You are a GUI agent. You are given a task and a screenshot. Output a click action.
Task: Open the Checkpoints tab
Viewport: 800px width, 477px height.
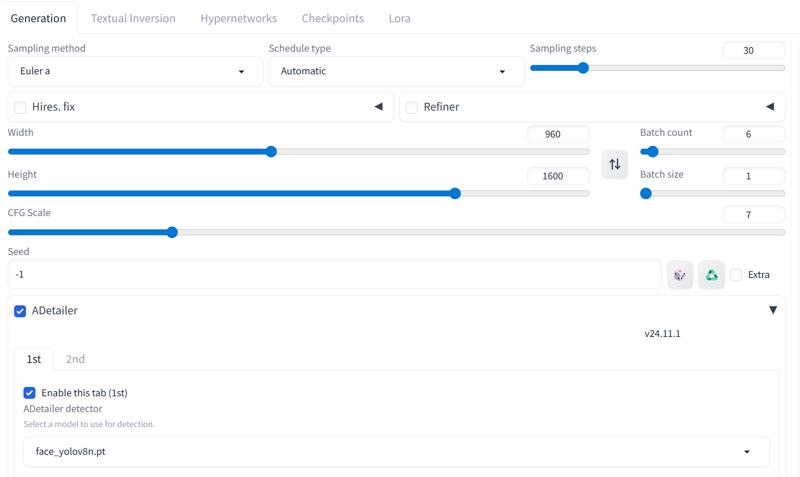click(333, 18)
